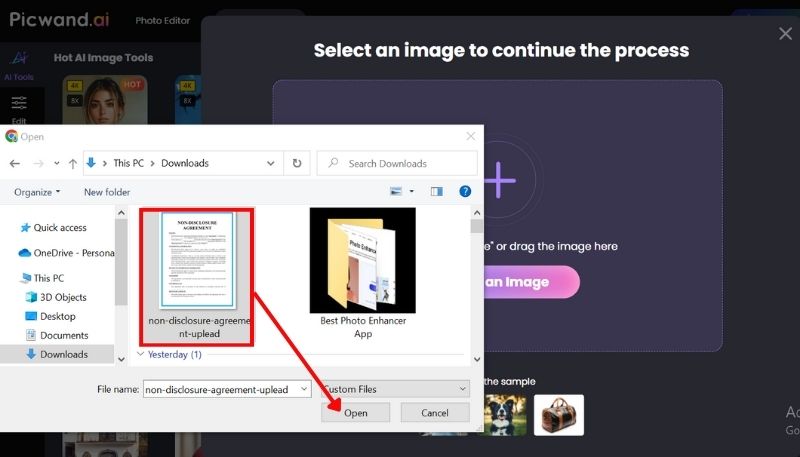Open the file dialog Help icon

465,191
